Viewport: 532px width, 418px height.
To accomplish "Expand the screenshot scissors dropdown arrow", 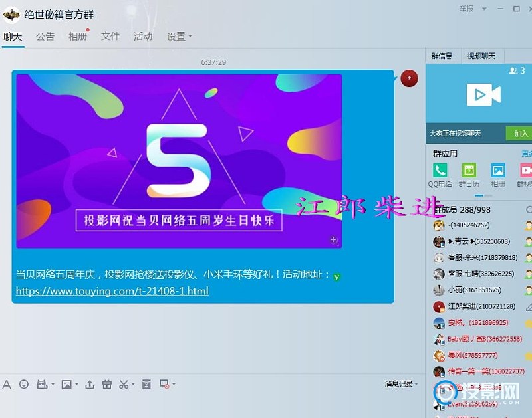I will point(133,384).
